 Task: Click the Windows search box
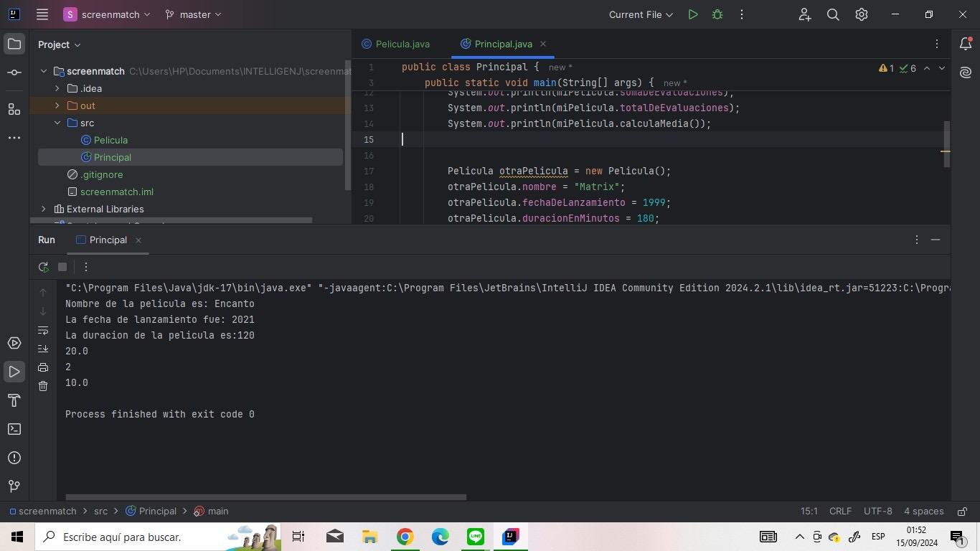pyautogui.click(x=158, y=537)
